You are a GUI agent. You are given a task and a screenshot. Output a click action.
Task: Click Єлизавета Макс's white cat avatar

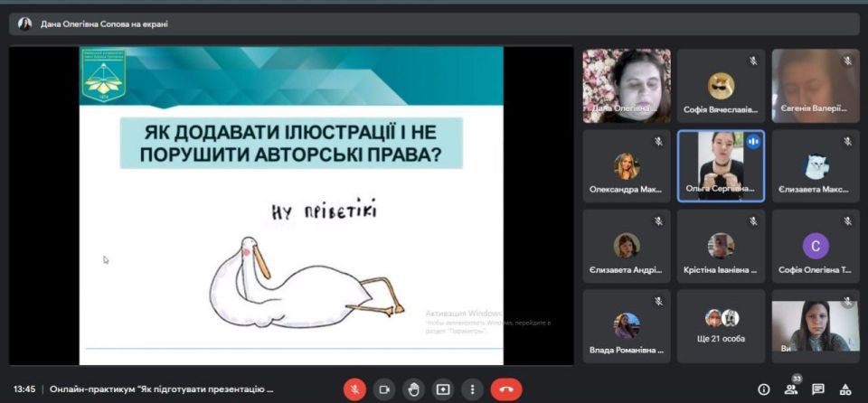816,166
